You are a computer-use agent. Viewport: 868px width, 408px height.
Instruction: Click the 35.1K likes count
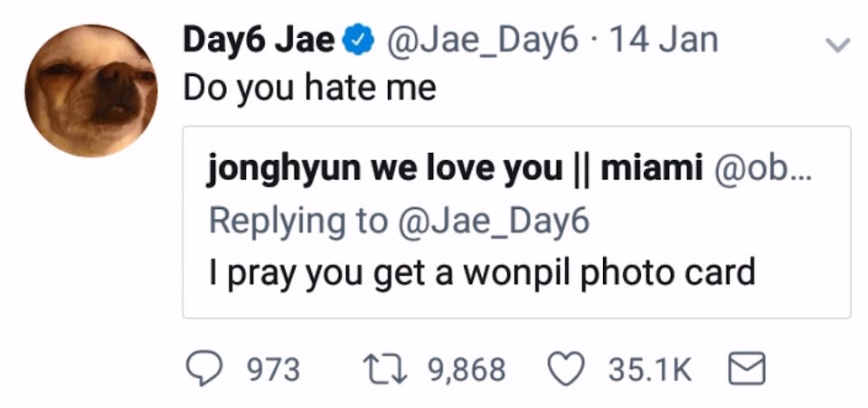click(650, 370)
